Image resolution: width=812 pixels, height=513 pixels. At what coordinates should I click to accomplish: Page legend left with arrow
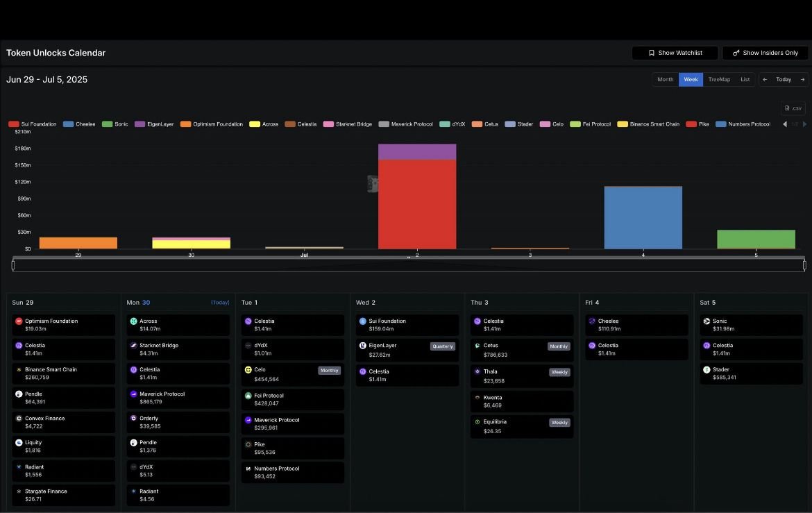pos(785,124)
